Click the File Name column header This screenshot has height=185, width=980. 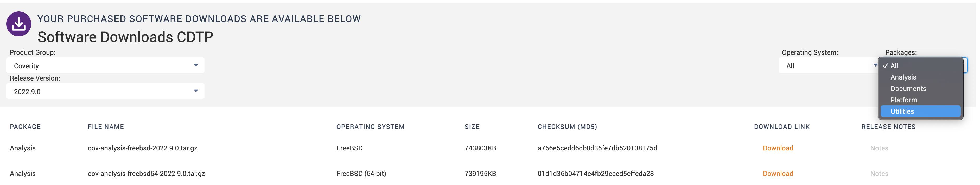coord(106,127)
